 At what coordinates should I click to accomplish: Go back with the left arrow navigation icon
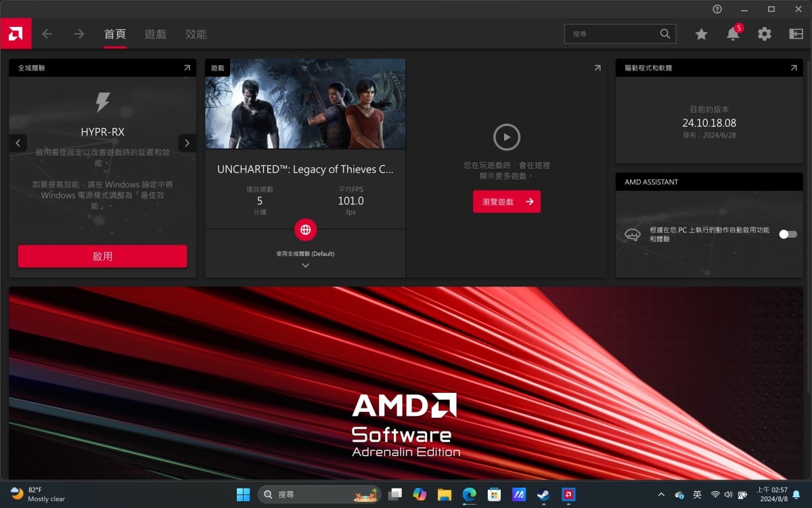coord(47,34)
